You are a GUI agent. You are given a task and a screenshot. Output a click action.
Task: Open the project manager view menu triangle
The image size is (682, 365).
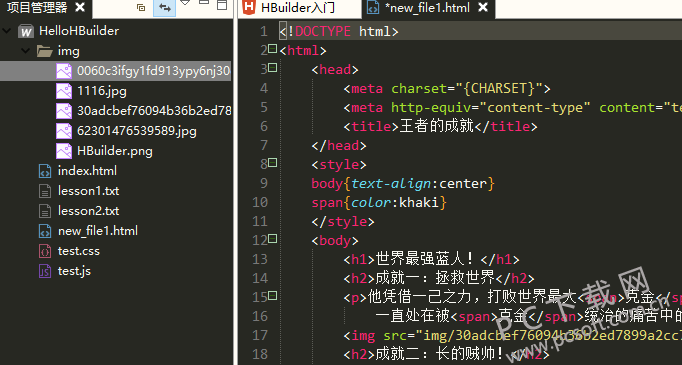[185, 3]
